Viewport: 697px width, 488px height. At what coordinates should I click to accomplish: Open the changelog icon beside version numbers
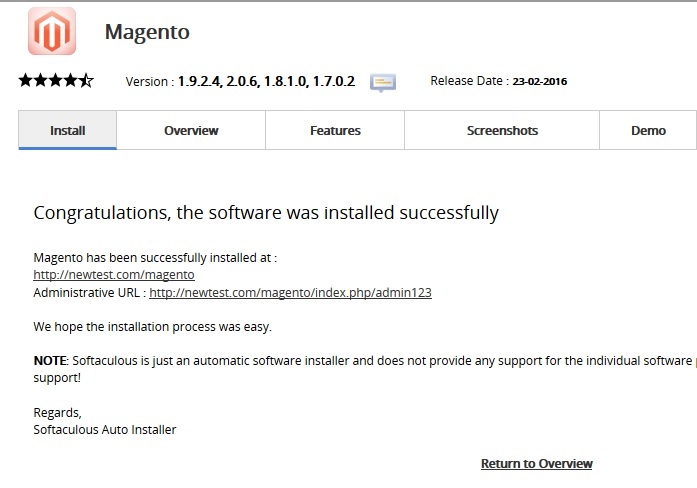coord(383,82)
